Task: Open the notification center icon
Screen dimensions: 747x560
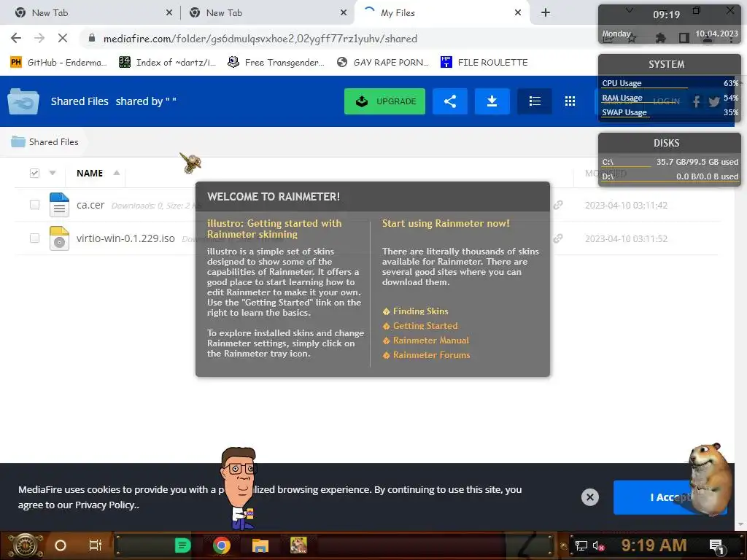Action: (x=716, y=546)
